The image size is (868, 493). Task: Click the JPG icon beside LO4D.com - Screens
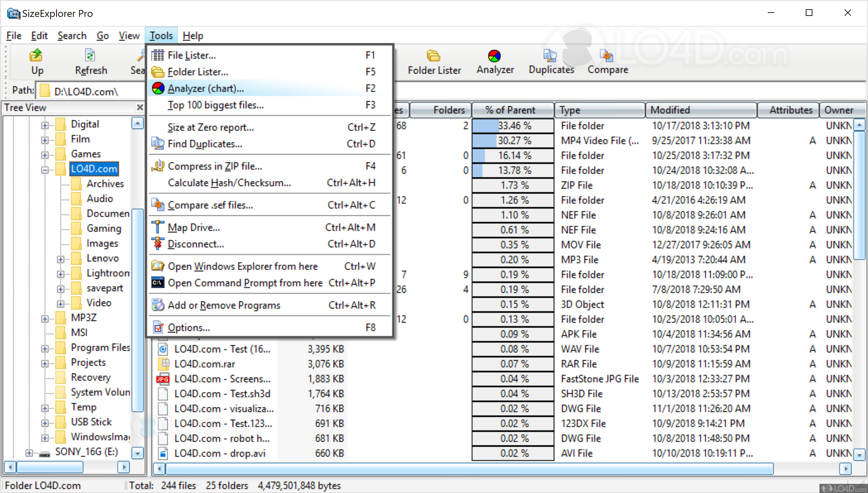(x=163, y=379)
